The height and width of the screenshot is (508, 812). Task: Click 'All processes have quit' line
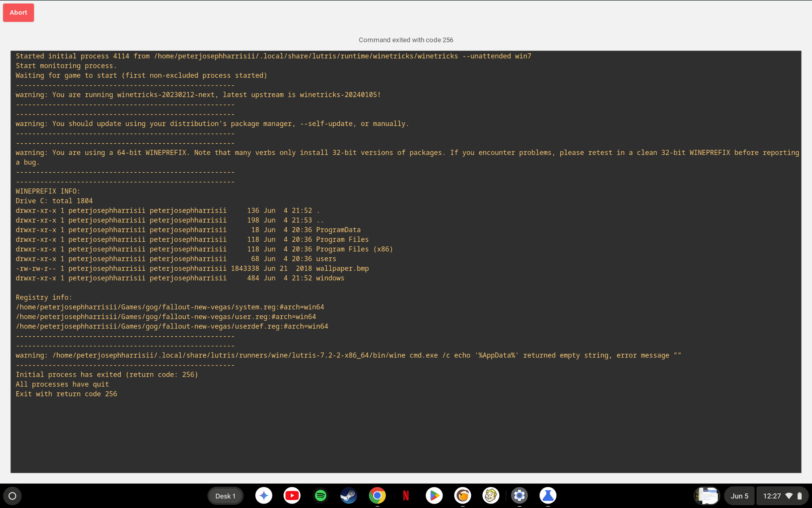point(62,384)
